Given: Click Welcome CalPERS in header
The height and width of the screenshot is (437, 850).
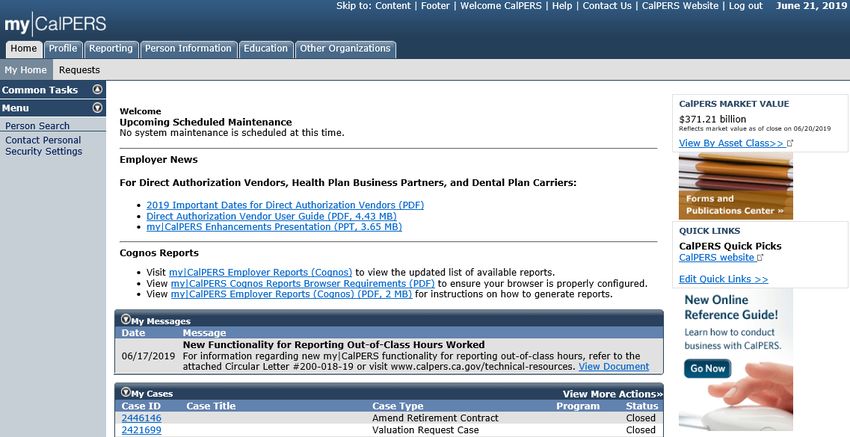Looking at the screenshot, I should [x=501, y=6].
